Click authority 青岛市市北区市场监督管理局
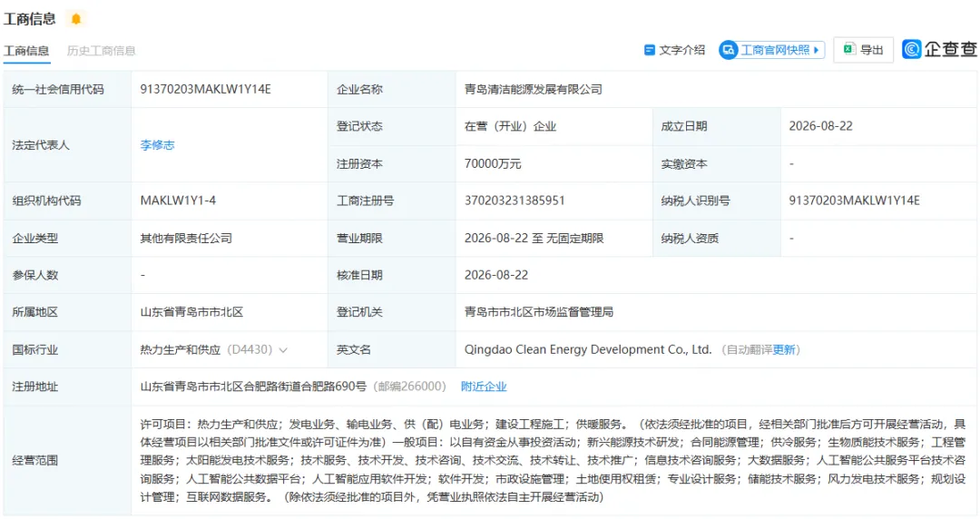The image size is (980, 519). tap(539, 312)
